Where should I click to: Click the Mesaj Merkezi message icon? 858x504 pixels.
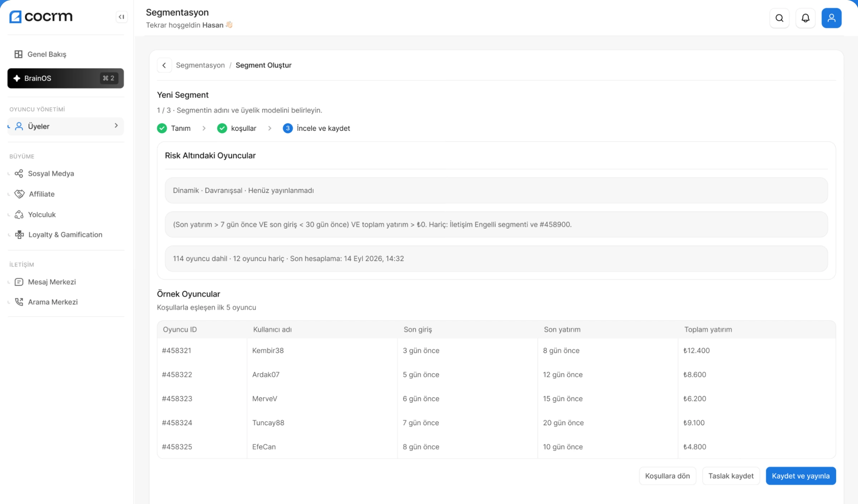[x=19, y=282]
